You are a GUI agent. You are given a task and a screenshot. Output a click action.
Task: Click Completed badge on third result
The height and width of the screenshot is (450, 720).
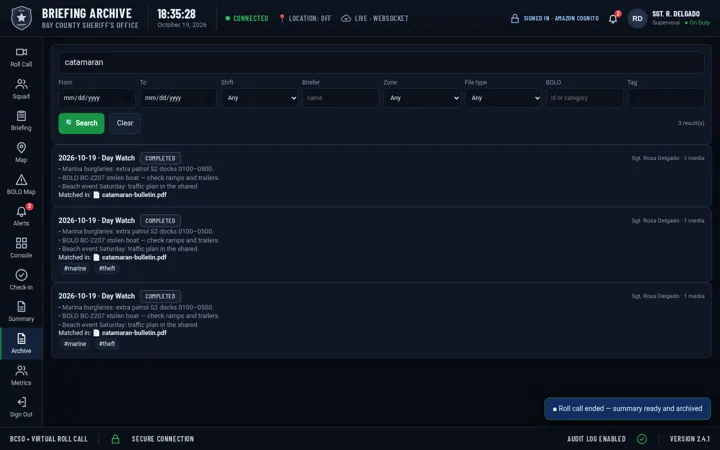[160, 296]
